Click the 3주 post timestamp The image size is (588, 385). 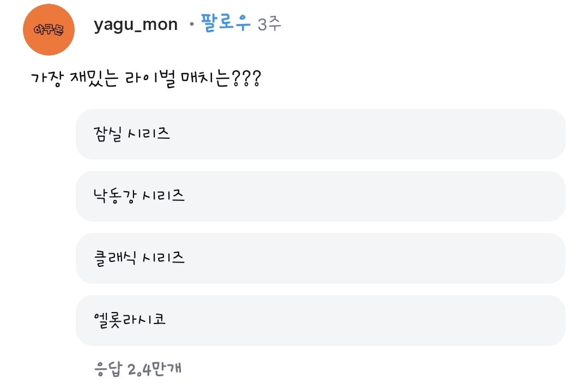(269, 25)
